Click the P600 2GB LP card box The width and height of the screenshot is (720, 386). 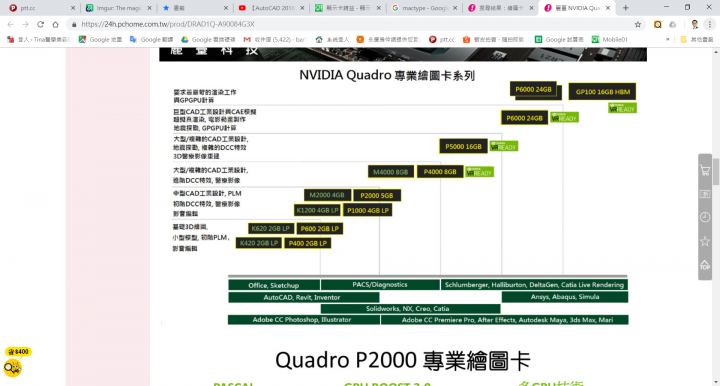click(x=320, y=229)
